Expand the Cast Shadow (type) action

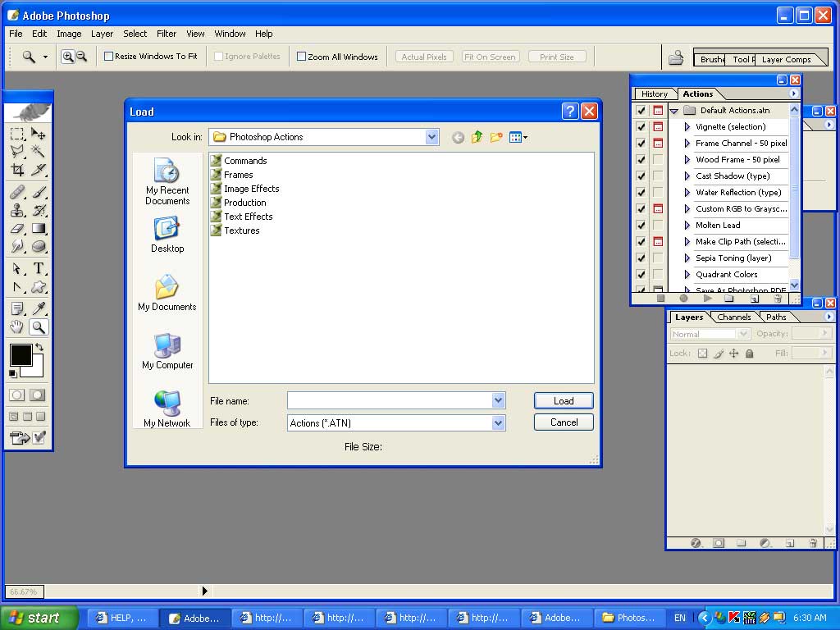click(x=687, y=176)
